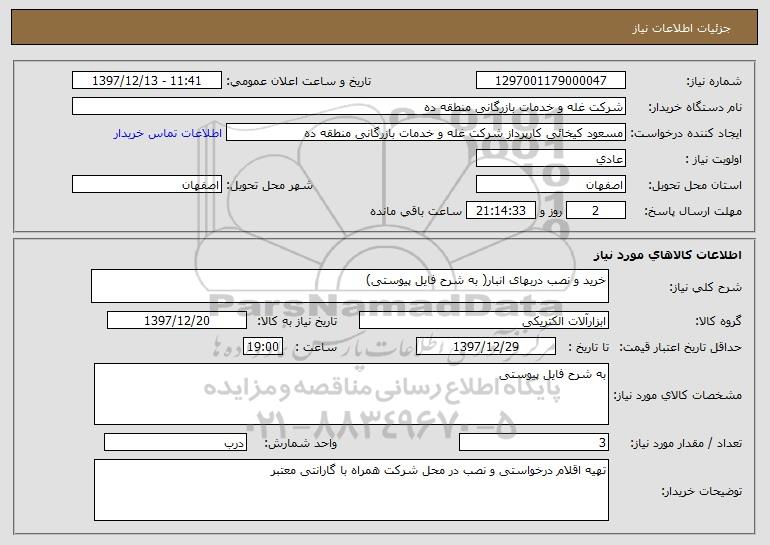Click the label شماره نیاز
The height and width of the screenshot is (545, 770).
tap(714, 82)
